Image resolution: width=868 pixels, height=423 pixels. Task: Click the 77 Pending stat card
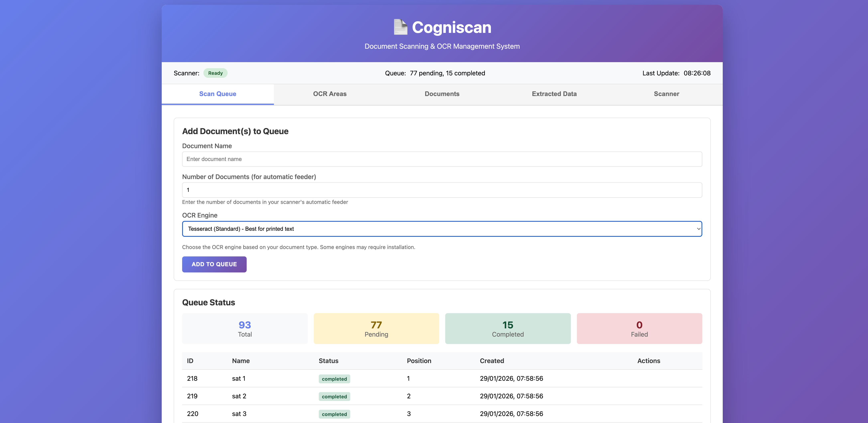click(376, 329)
